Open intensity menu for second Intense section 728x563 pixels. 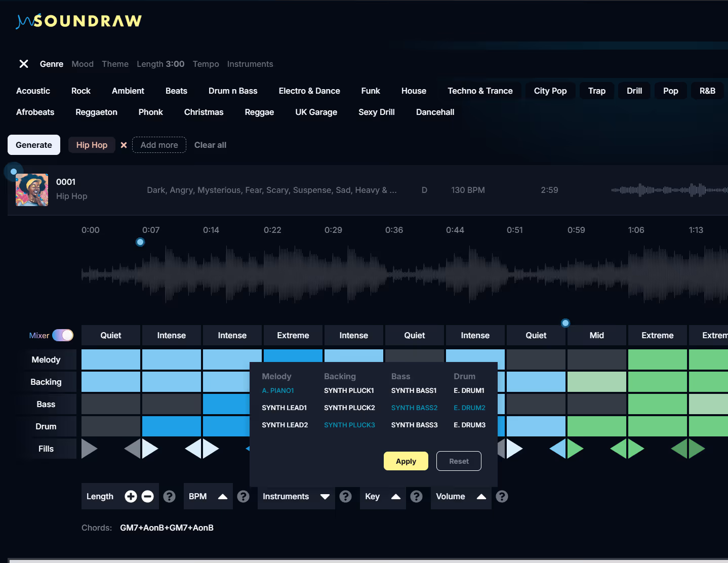point(232,335)
